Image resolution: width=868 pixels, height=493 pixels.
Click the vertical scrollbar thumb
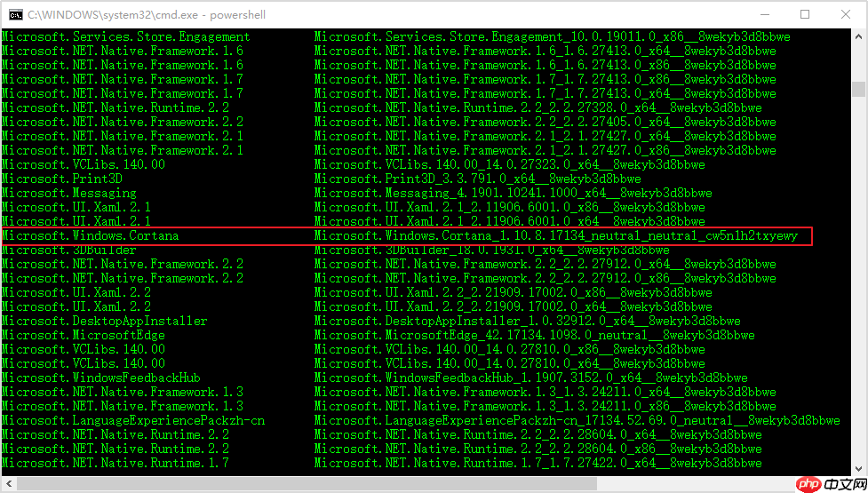coord(858,89)
